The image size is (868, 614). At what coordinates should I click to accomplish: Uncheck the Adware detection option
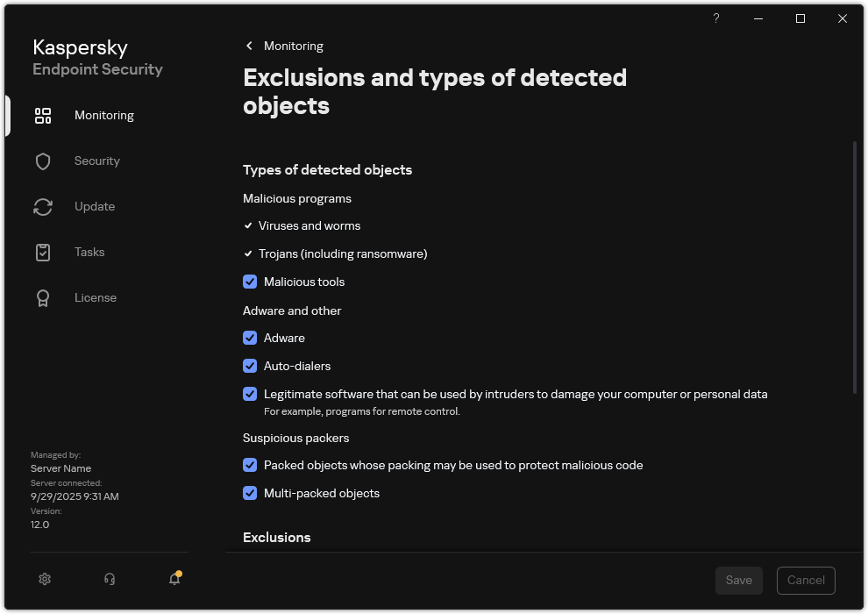point(250,338)
